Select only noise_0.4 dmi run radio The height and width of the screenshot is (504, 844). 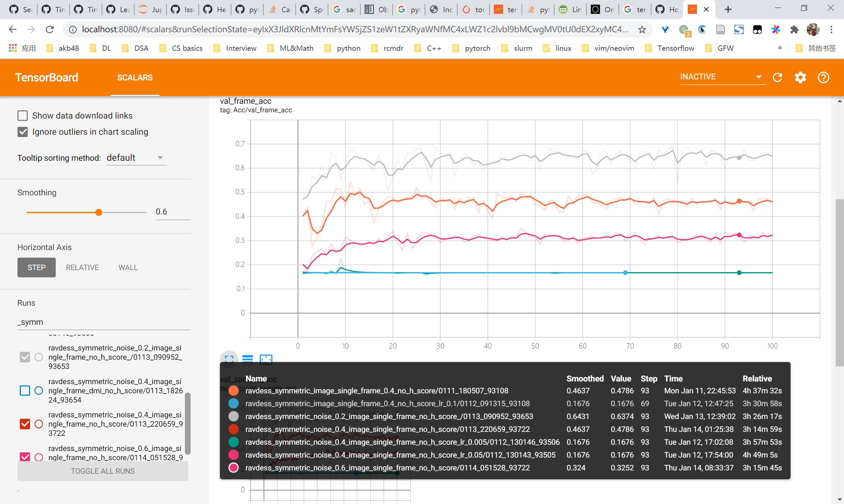[x=39, y=391]
